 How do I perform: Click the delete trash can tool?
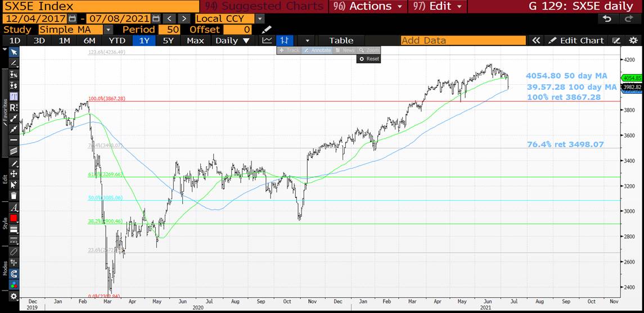point(13,195)
